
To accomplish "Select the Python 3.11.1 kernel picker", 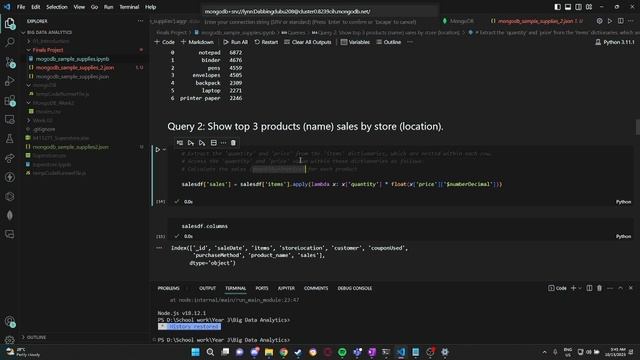I will [615, 42].
